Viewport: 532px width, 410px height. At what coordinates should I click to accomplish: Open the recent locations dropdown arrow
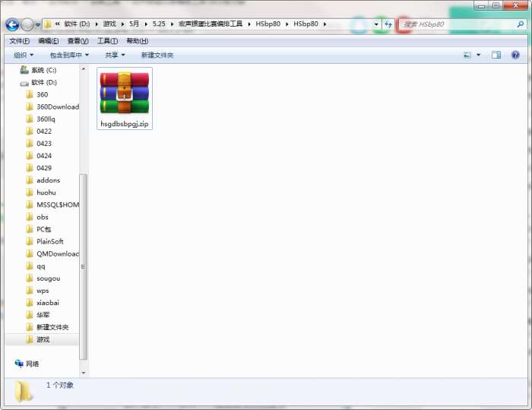point(38,25)
